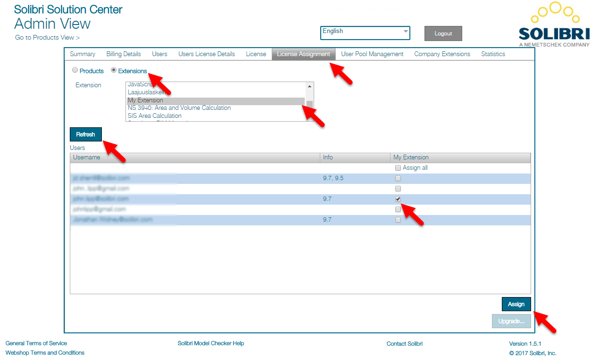Click the Refresh button
The height and width of the screenshot is (364, 599).
pos(86,134)
